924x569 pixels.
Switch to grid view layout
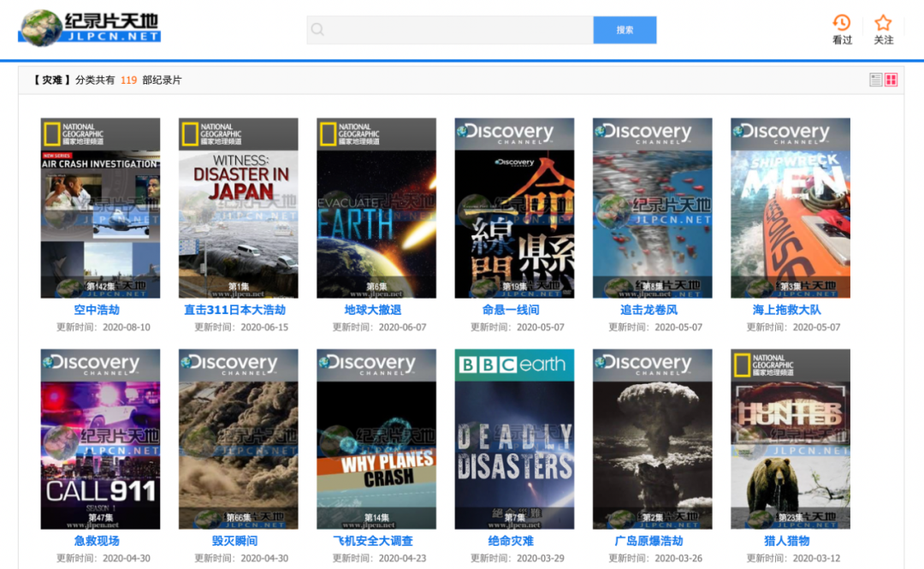point(891,80)
